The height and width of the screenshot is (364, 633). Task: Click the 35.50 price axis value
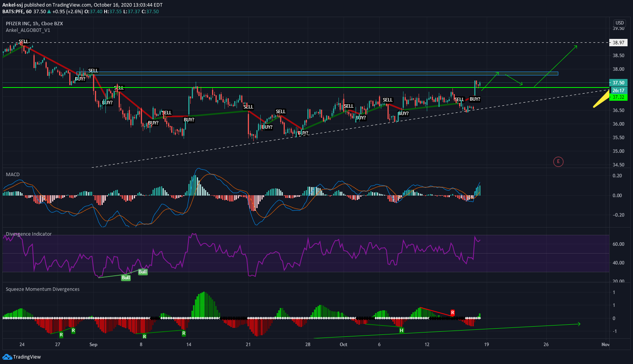[x=619, y=138]
